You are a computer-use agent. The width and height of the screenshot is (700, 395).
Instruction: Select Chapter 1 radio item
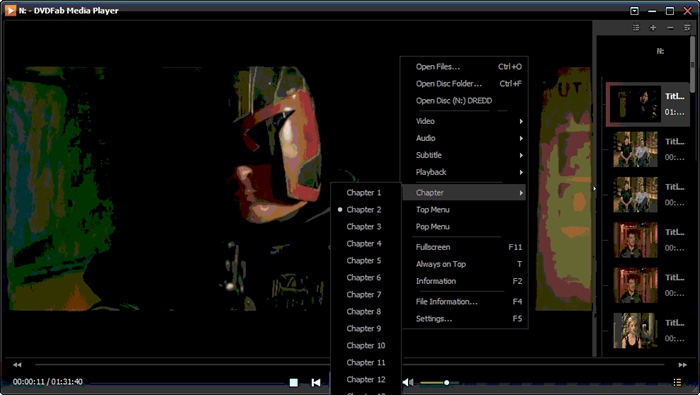366,193
